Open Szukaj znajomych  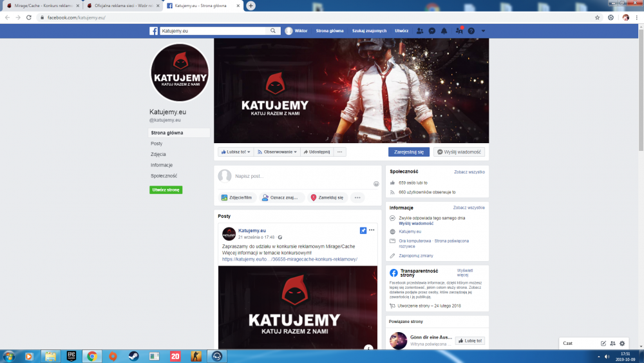tap(369, 31)
